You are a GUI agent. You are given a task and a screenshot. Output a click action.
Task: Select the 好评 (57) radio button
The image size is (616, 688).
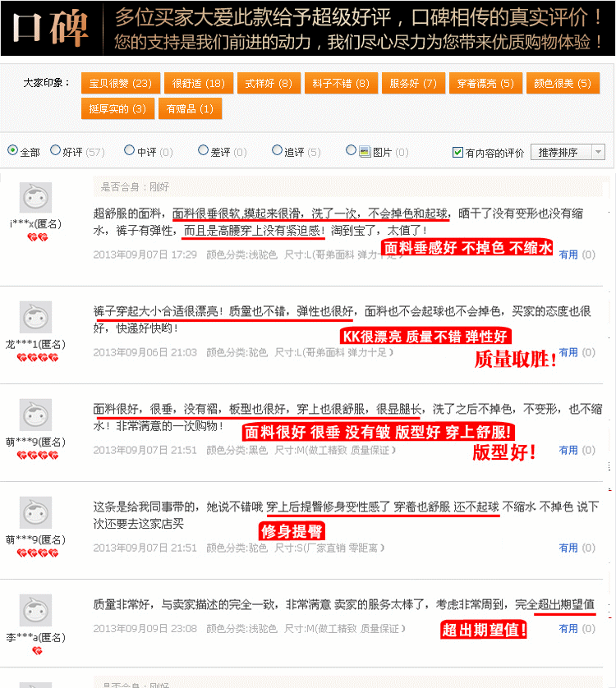pyautogui.click(x=55, y=150)
